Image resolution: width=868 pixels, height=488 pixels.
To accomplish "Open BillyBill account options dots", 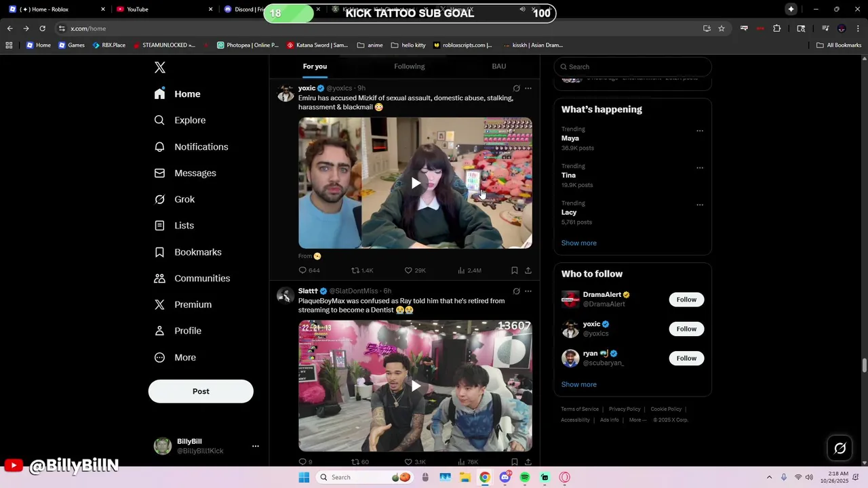I will tap(256, 446).
